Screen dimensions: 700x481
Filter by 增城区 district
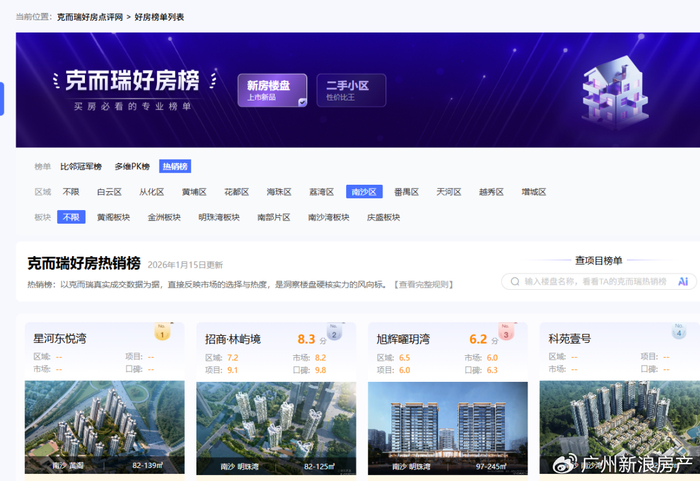point(534,192)
